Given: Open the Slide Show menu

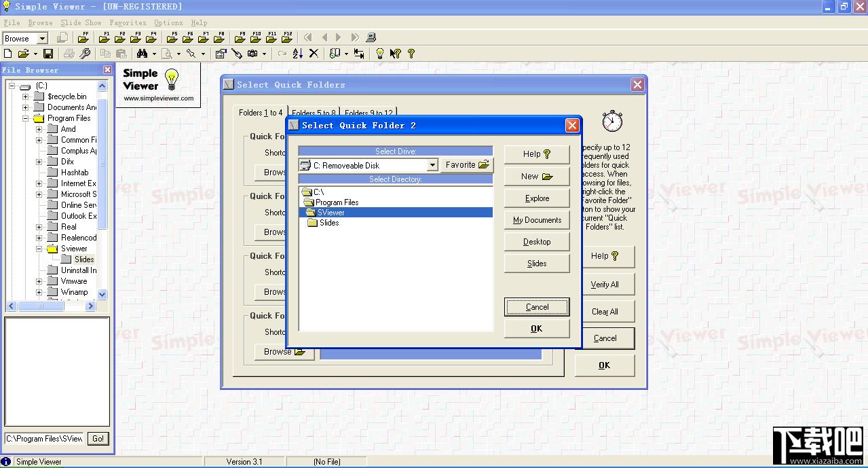Looking at the screenshot, I should 81,22.
